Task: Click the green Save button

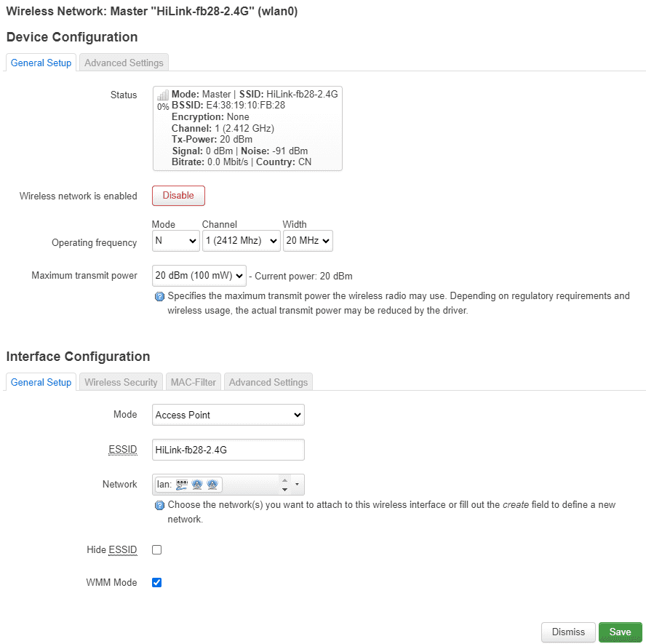Action: [620, 632]
